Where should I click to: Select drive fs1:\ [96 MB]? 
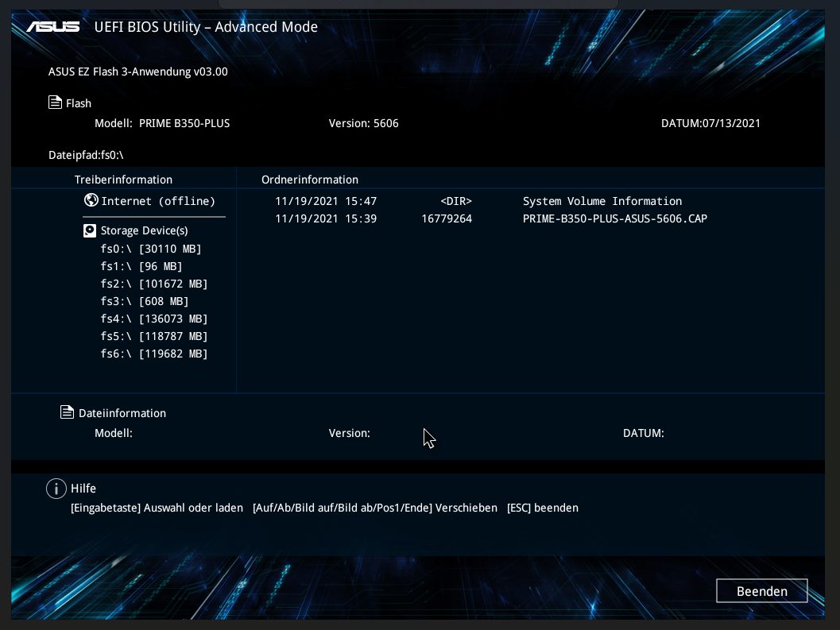click(x=141, y=266)
